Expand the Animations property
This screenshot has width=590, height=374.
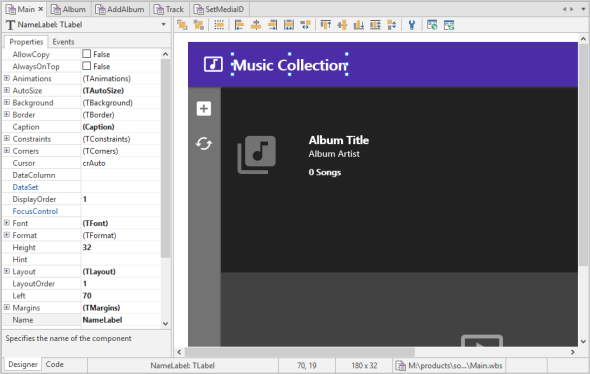(x=7, y=78)
